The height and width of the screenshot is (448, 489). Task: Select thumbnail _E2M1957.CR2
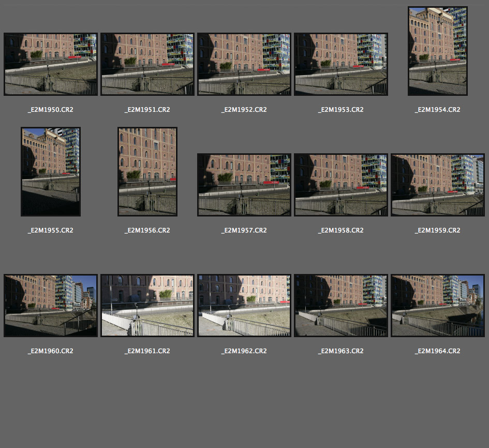(x=244, y=185)
